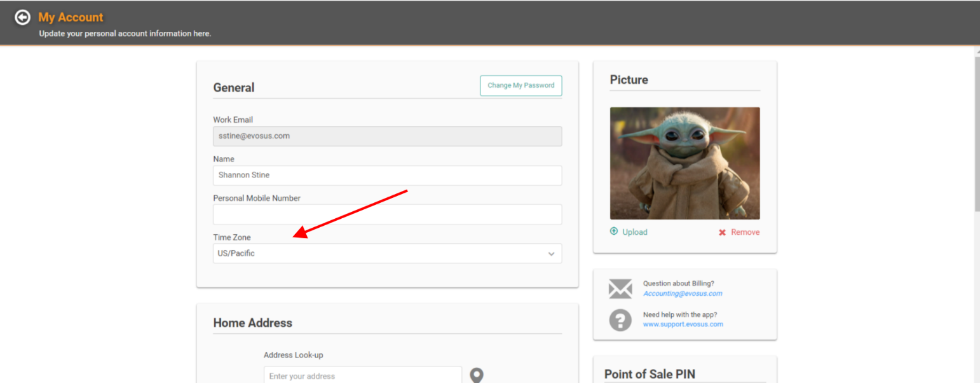This screenshot has width=980, height=383.
Task: Click the Upload picture link
Action: 634,232
